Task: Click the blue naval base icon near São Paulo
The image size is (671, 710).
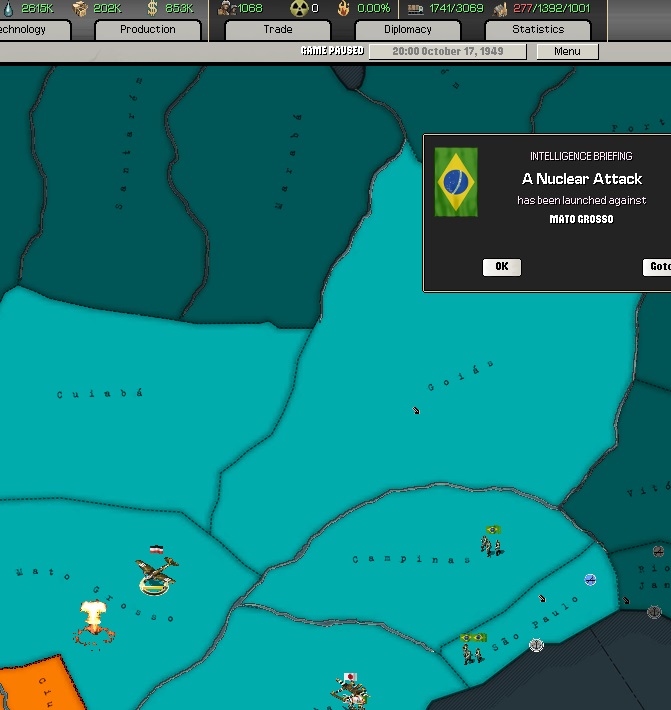Action: pyautogui.click(x=590, y=579)
